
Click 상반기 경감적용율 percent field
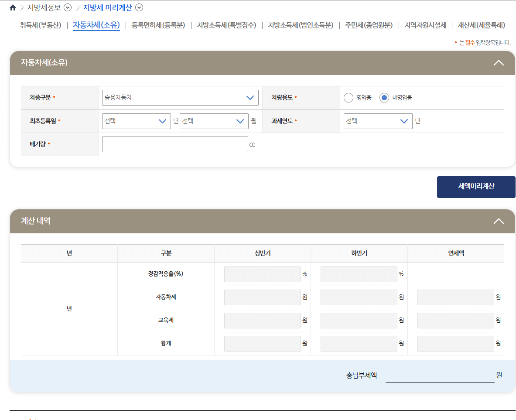click(262, 274)
